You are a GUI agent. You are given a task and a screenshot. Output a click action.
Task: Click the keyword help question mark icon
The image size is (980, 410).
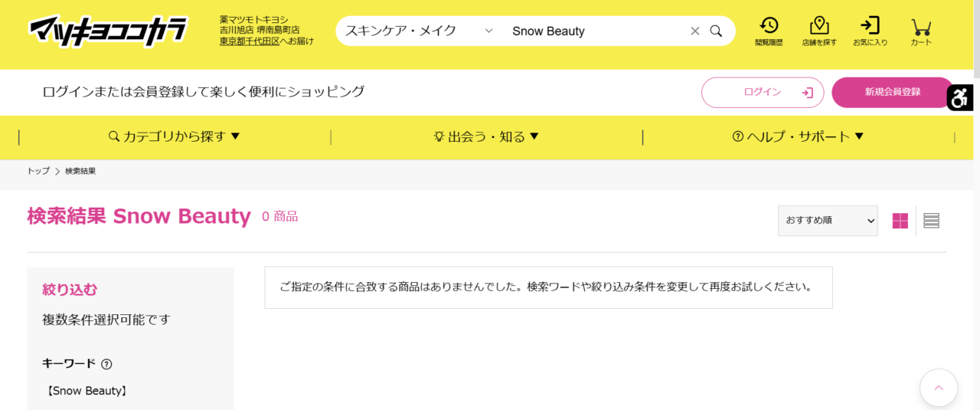[x=106, y=364]
